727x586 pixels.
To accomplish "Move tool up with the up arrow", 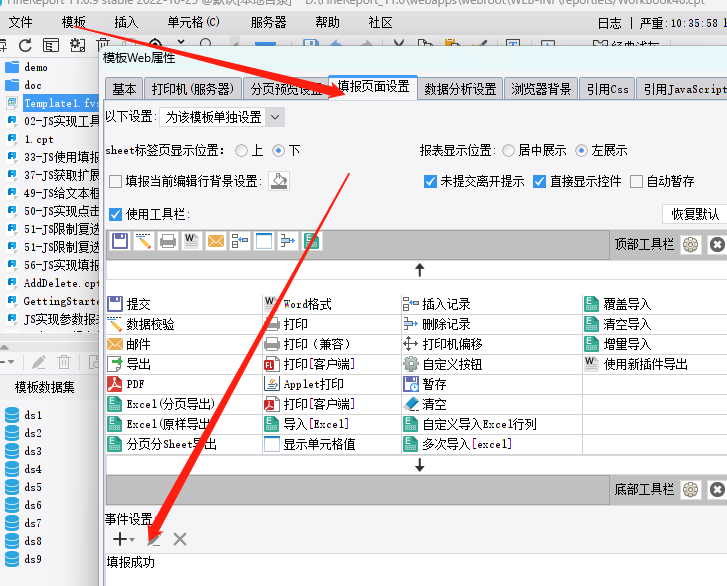I will point(420,270).
